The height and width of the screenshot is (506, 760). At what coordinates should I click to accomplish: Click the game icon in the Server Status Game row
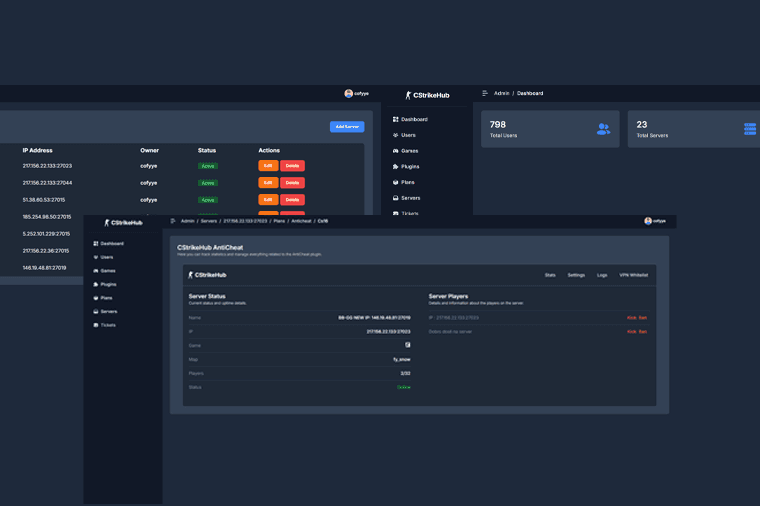408,345
